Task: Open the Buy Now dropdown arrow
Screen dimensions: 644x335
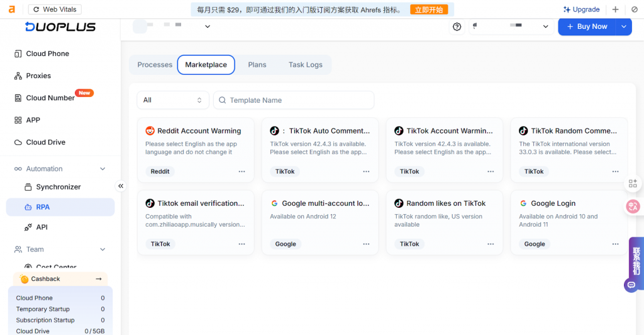Action: 623,26
